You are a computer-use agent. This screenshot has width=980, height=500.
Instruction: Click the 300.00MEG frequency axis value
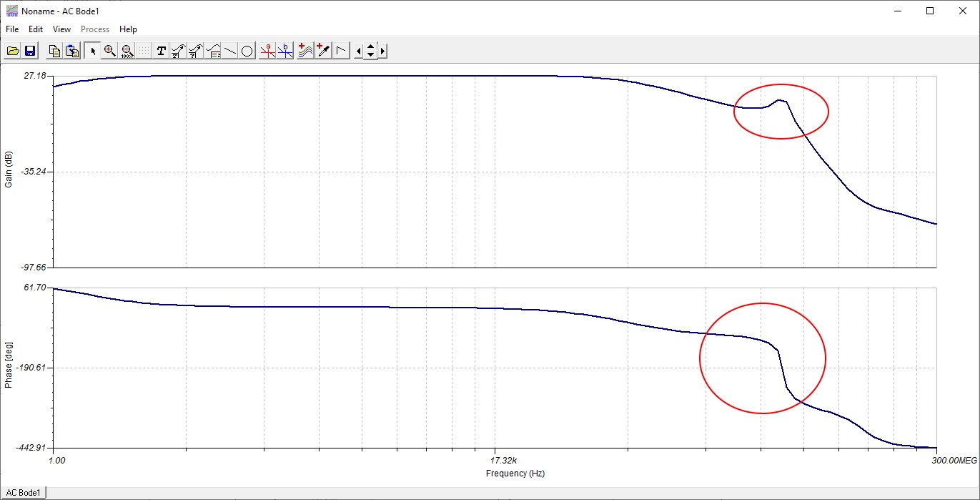pos(954,461)
